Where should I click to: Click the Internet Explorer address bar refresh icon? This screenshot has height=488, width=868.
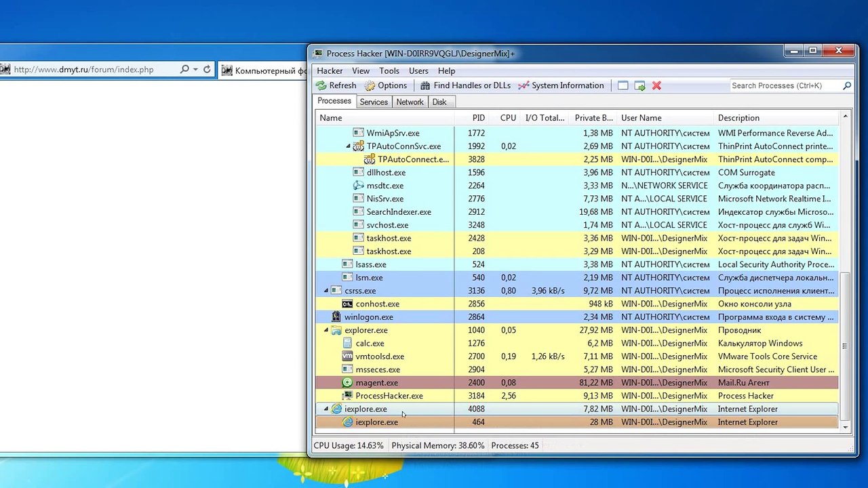(x=207, y=70)
